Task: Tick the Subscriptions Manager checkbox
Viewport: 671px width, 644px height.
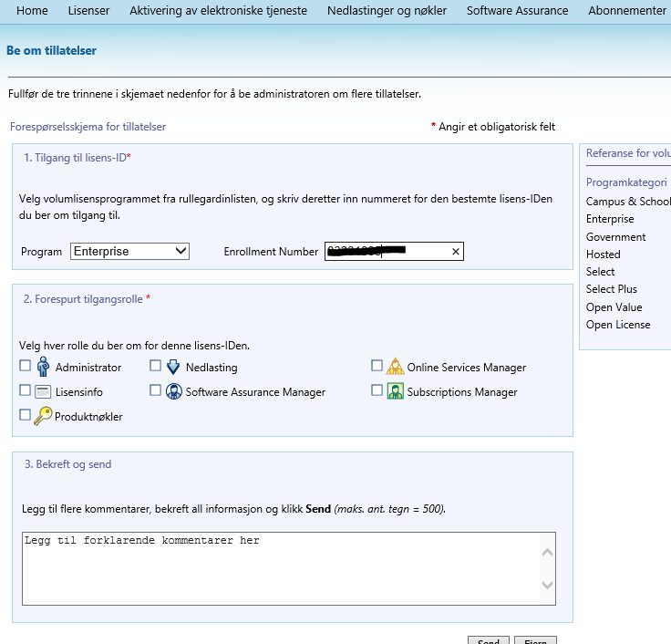Action: point(377,390)
